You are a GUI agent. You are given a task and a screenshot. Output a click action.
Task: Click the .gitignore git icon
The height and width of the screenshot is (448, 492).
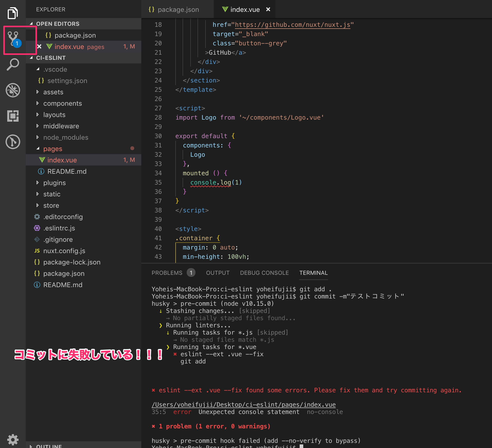point(37,239)
